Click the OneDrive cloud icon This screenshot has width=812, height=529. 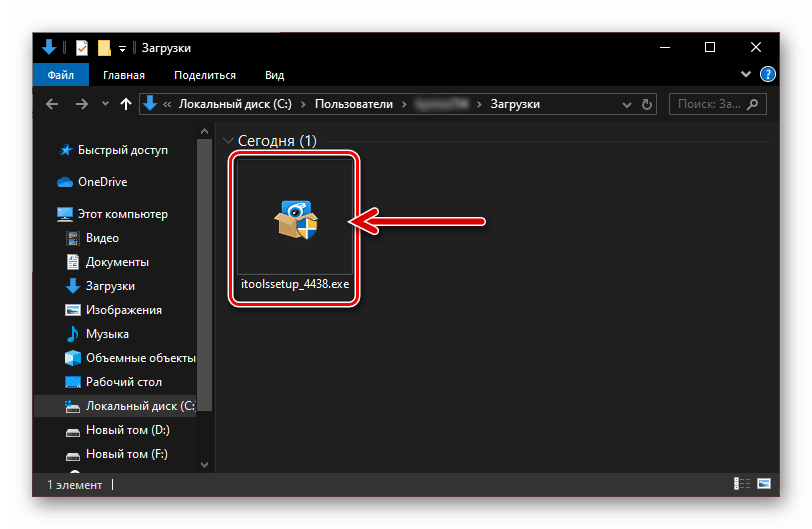65,182
